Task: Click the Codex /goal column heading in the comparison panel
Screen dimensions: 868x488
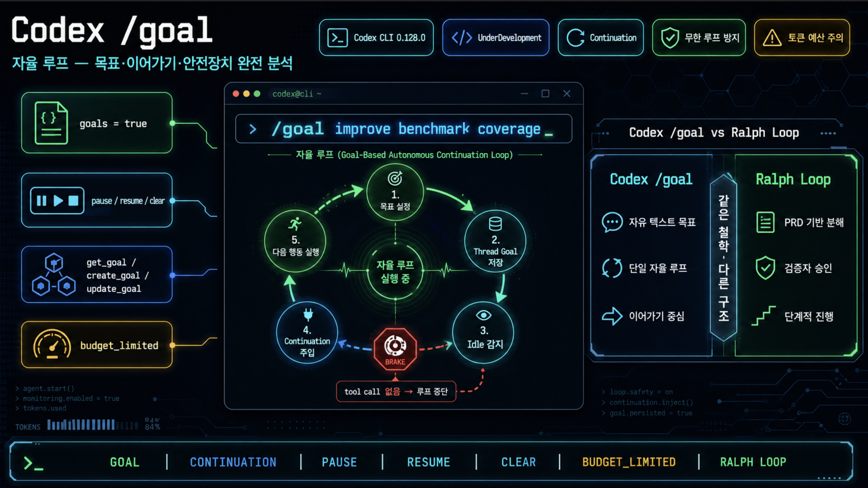Action: tap(651, 179)
